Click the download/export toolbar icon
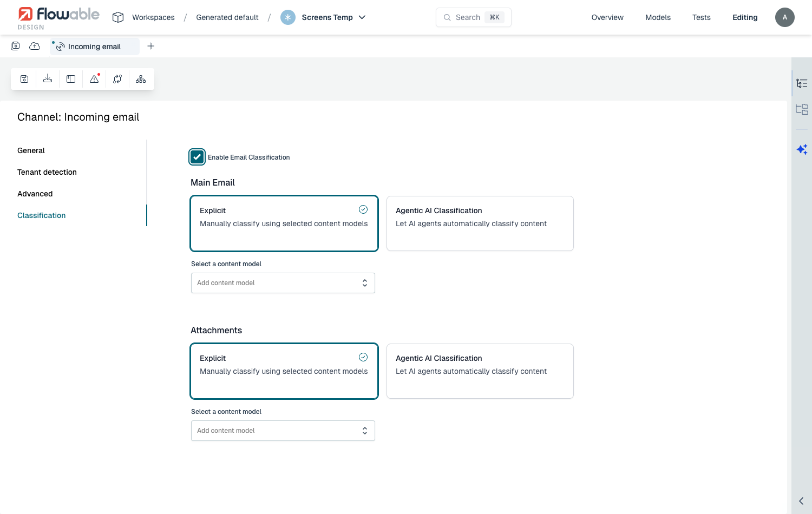The image size is (812, 514). pos(48,79)
